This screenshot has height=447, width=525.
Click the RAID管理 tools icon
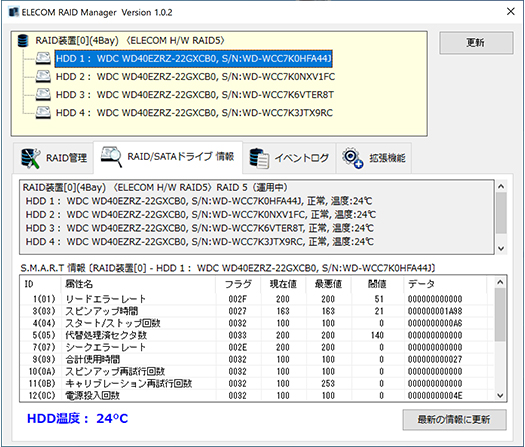30,158
